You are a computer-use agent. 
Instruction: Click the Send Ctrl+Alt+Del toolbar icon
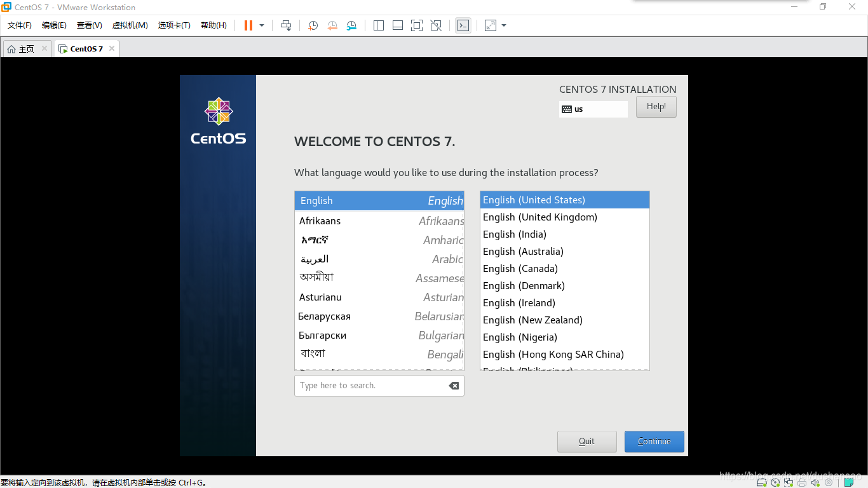(286, 25)
